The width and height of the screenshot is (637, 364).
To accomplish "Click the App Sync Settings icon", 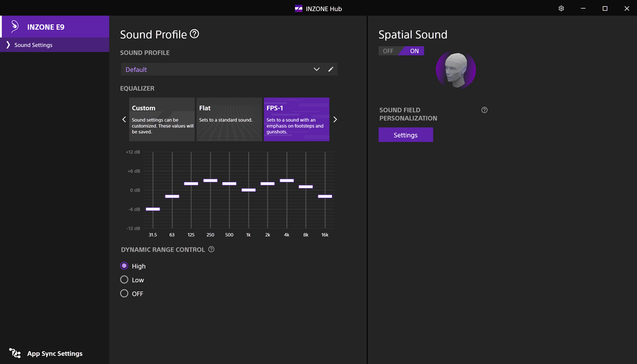I will coord(15,353).
